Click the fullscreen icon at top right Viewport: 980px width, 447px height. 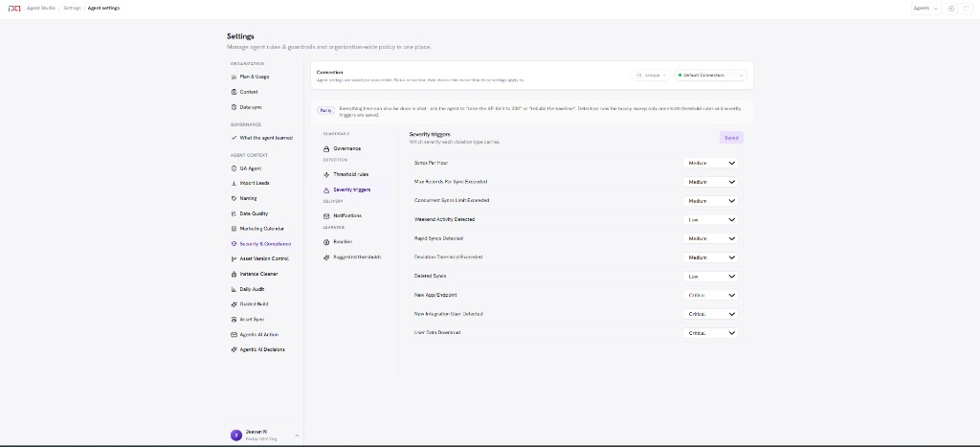[968, 9]
